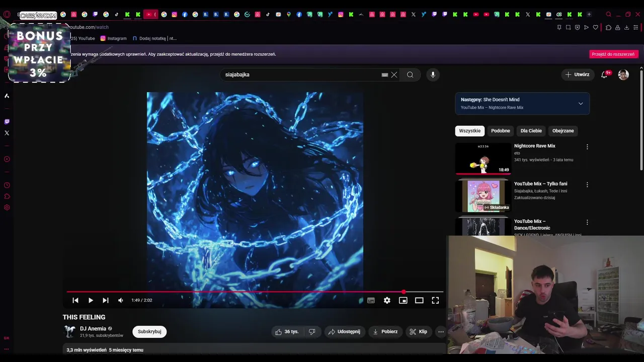Take a snapshot with the address bar icon
The height and width of the screenshot is (362, 644).
[568, 27]
